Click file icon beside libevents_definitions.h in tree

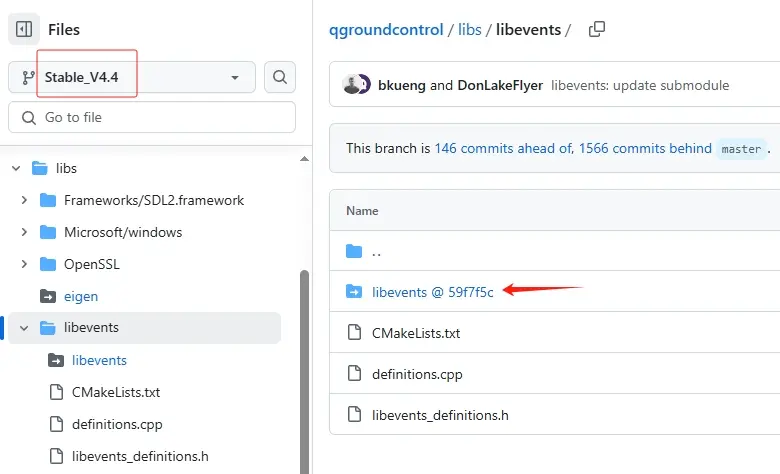[56, 456]
